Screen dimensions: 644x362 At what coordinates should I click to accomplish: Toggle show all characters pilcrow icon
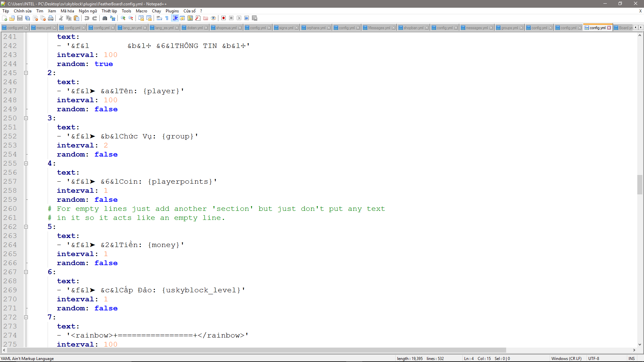pos(167,18)
